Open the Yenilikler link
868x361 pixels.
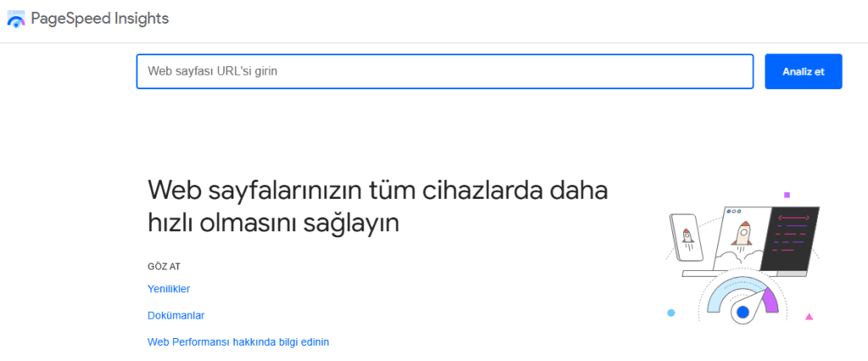pyautogui.click(x=169, y=289)
